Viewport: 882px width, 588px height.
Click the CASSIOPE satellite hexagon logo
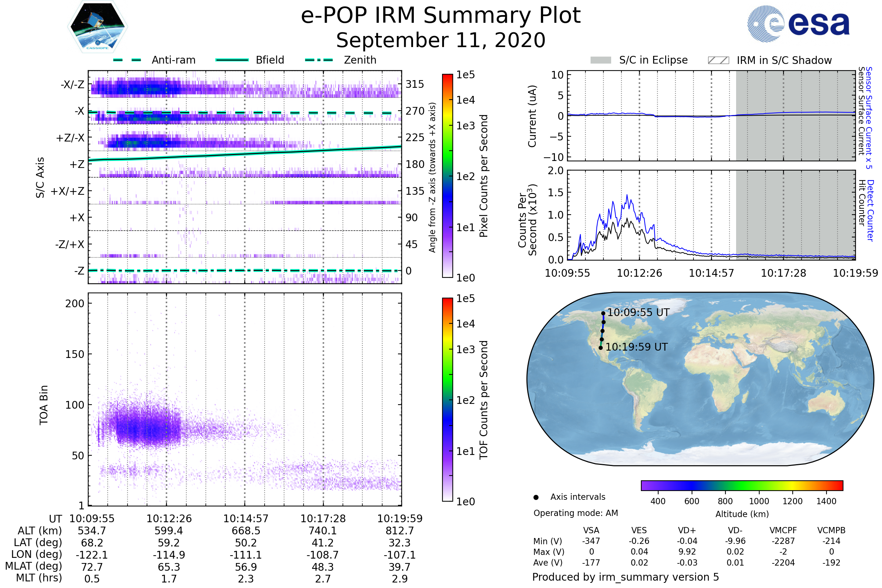point(97,27)
